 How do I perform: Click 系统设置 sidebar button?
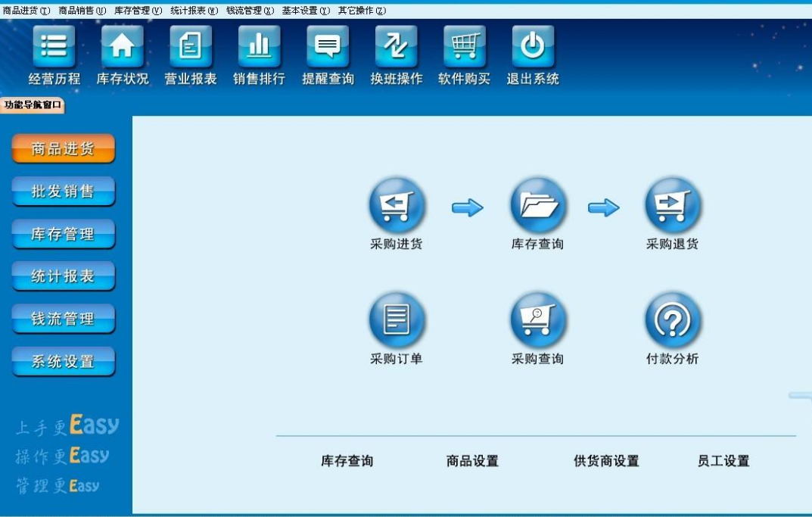click(63, 362)
